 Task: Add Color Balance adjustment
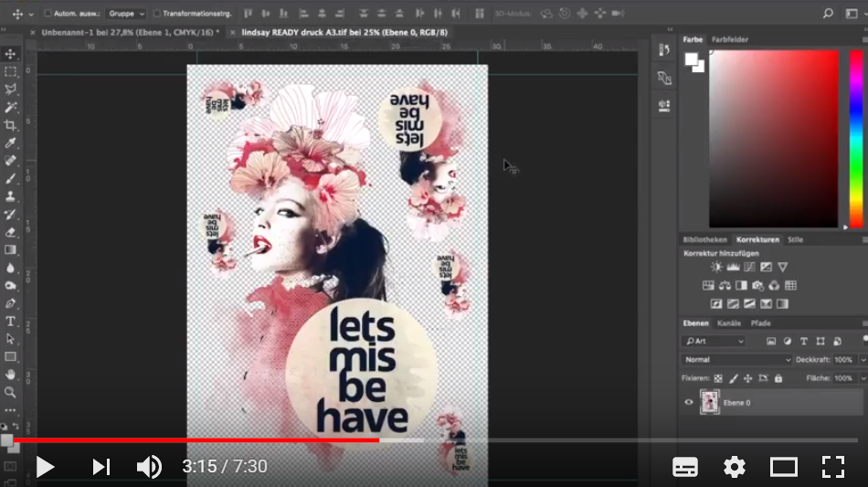(725, 286)
